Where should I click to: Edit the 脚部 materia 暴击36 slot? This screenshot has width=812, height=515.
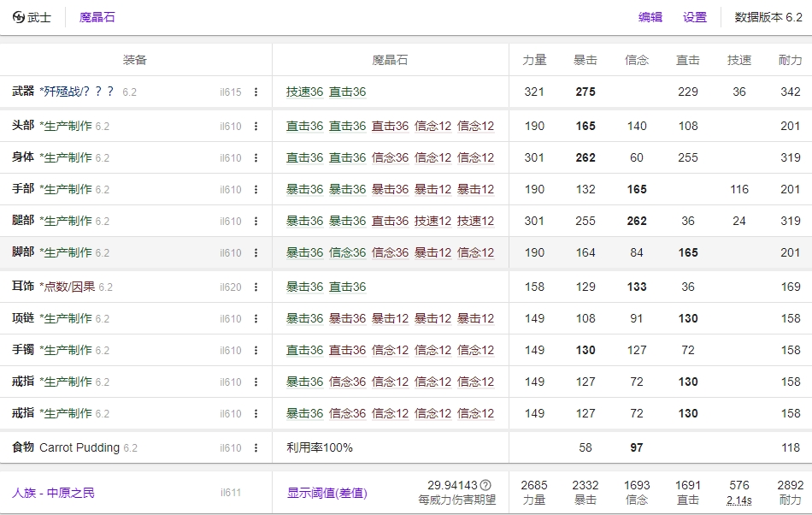(x=304, y=252)
